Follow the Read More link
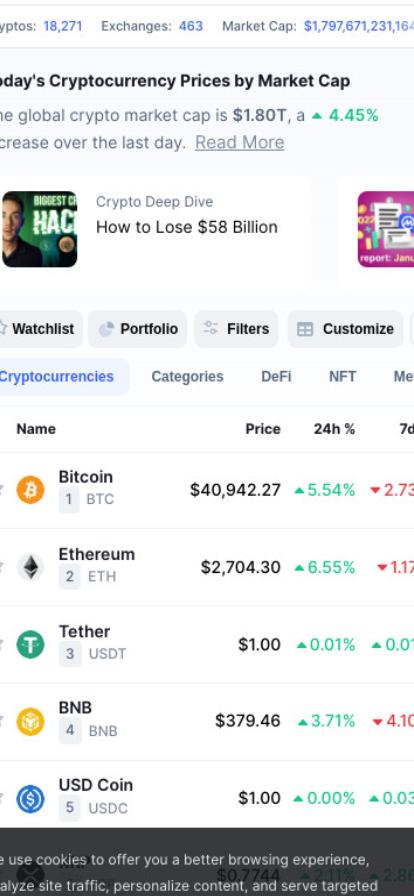The image size is (414, 896). coord(240,142)
